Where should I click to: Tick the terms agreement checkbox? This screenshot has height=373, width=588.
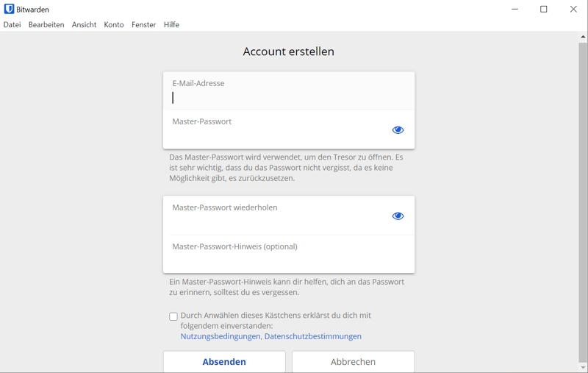tap(173, 316)
